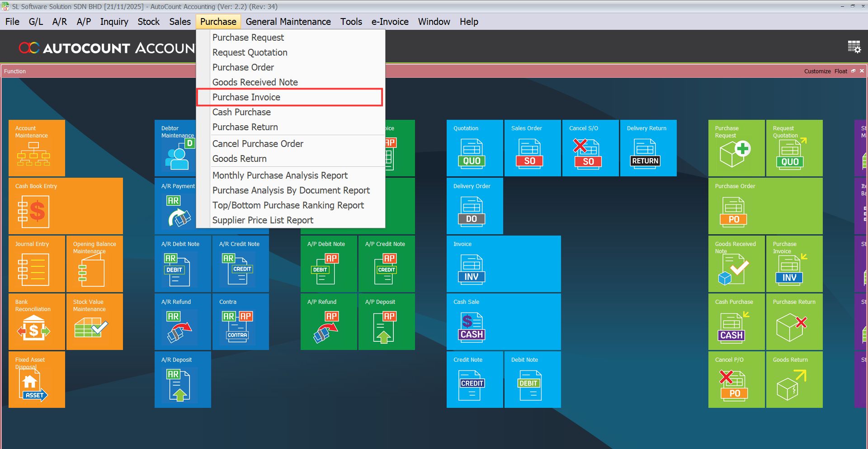Open Bank Reconciliation
The image size is (868, 449).
point(36,321)
